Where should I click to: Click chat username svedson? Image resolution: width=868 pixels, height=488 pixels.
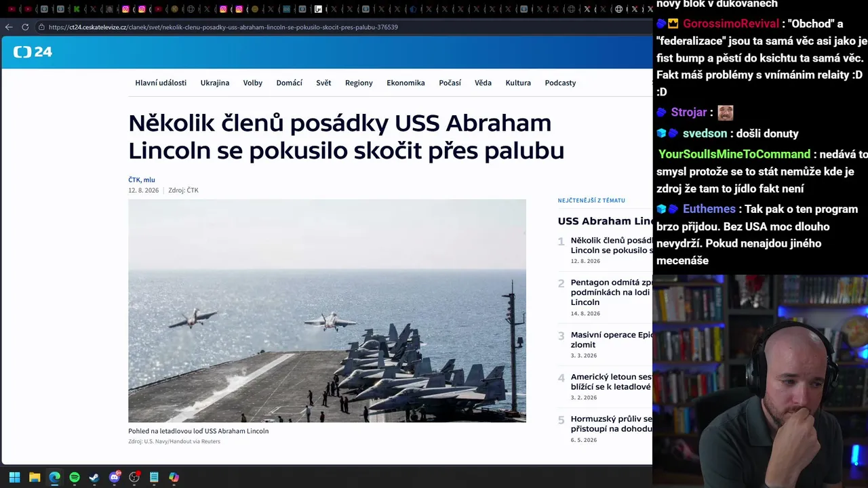pyautogui.click(x=705, y=134)
